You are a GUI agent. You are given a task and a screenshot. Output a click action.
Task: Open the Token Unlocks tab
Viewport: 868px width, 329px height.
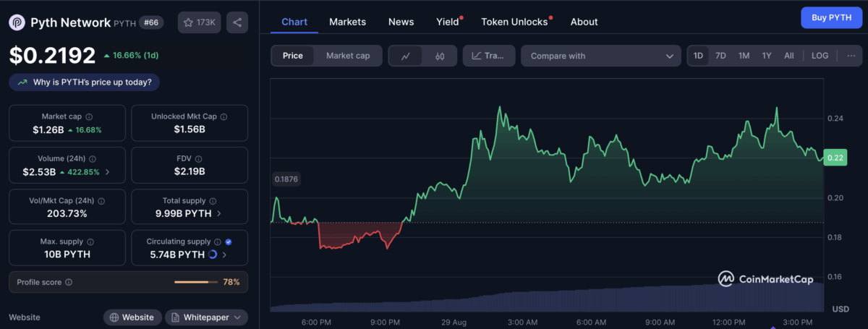coord(514,22)
